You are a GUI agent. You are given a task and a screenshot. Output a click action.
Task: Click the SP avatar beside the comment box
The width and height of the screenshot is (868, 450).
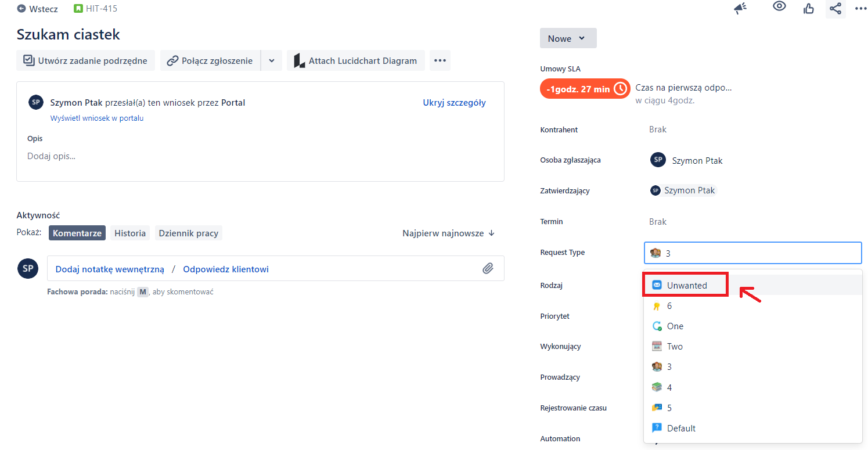(28, 268)
